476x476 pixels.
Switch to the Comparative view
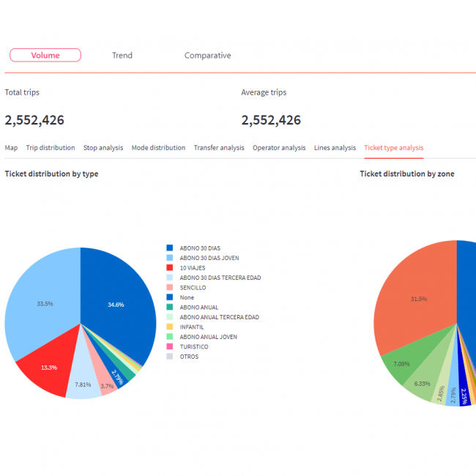207,56
